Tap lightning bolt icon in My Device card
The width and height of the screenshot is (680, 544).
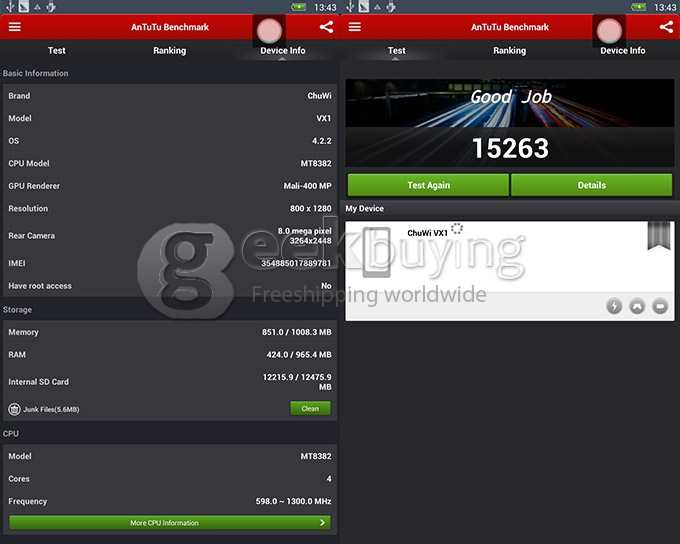tap(614, 306)
